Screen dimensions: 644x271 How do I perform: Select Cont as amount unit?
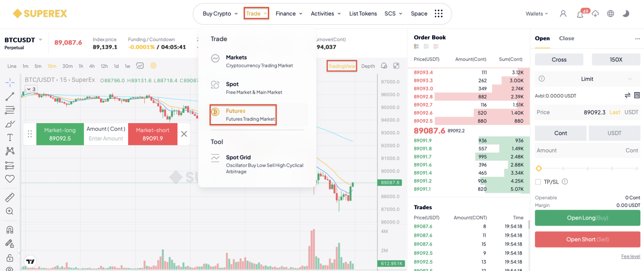tap(561, 133)
